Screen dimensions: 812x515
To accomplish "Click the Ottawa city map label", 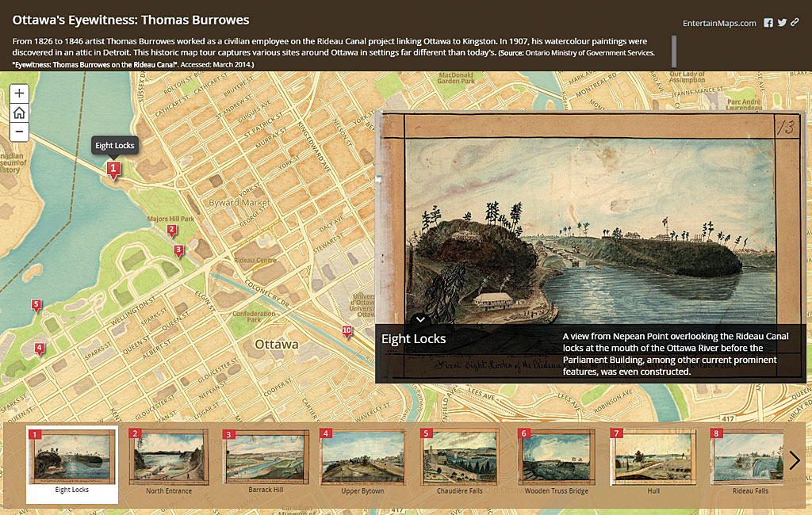I will click(277, 344).
